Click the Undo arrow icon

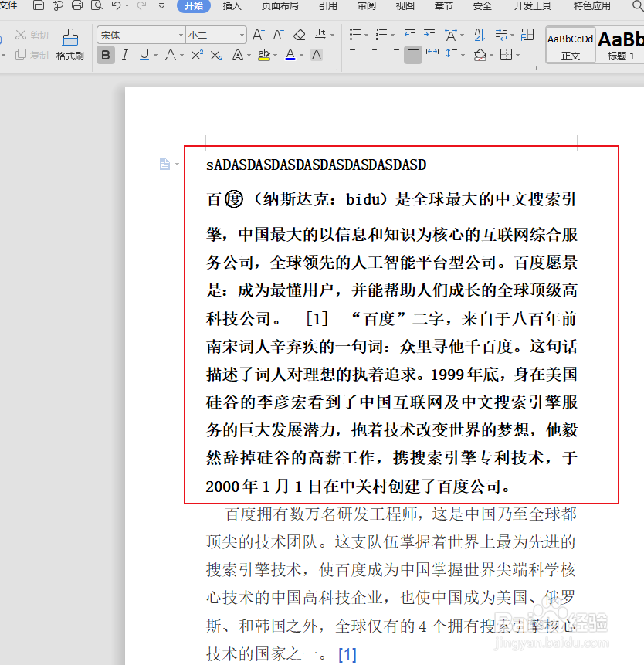click(116, 5)
